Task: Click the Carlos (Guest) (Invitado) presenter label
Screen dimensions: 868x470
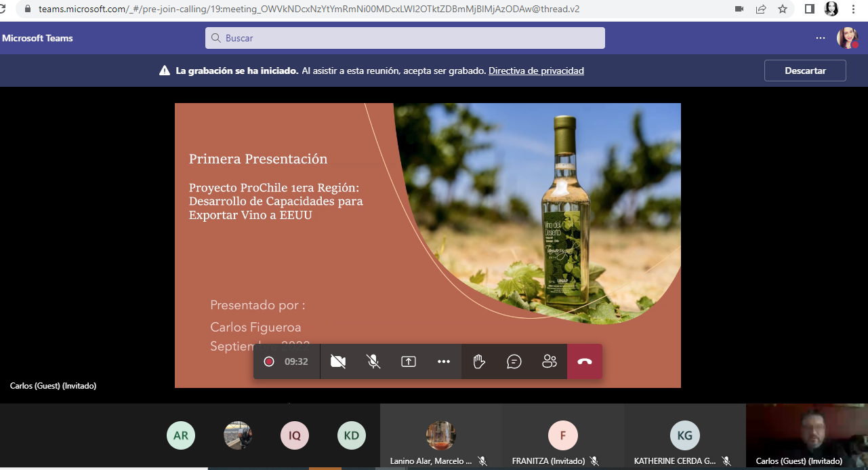Action: 53,386
